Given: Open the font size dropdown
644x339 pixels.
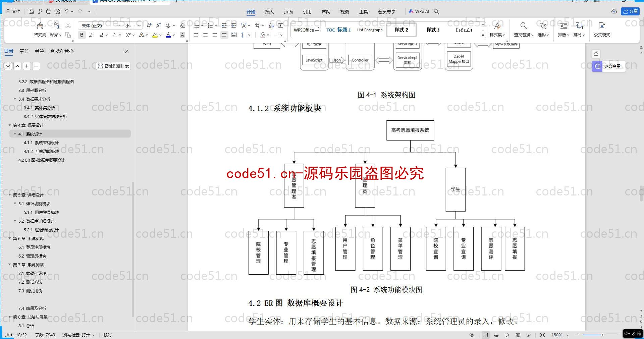Looking at the screenshot, I should pos(139,25).
